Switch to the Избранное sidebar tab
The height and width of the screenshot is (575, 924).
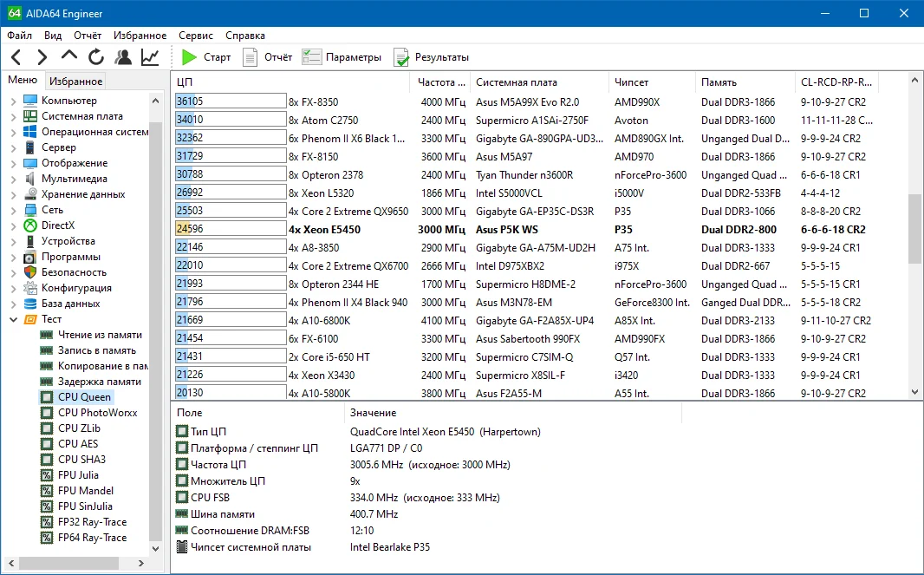tap(76, 81)
